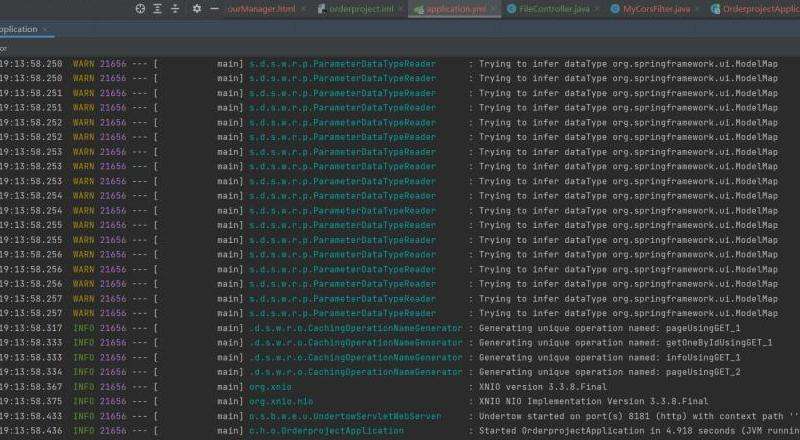800x440 pixels.
Task: Click timestamp 19:13:58.436 in console
Action: [x=31, y=431]
